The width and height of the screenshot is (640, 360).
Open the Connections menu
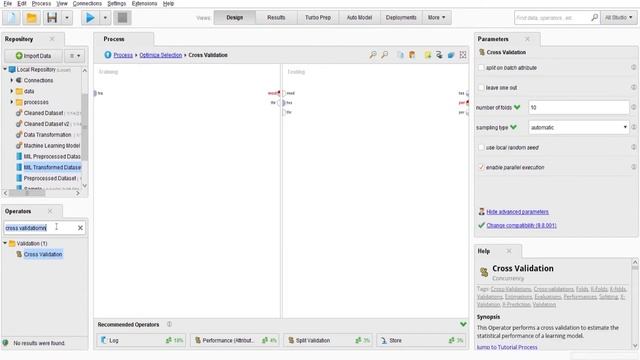point(87,4)
